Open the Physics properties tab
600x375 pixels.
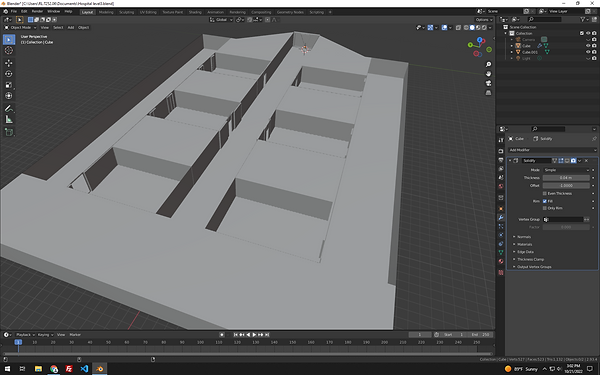coord(501,235)
